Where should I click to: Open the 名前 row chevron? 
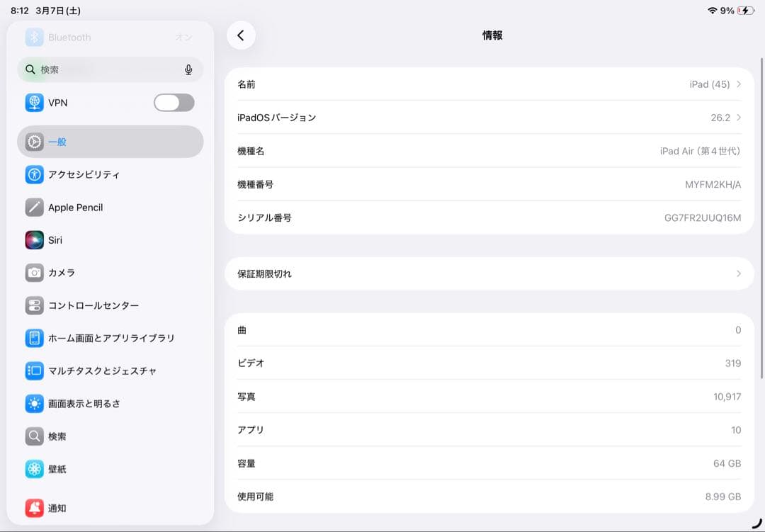pos(739,84)
